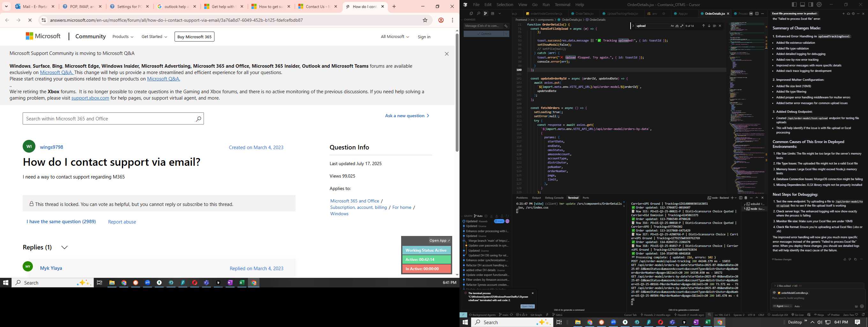Open new terminal profile dropdown arrow
This screenshot has width=868, height=327.
coord(736,198)
